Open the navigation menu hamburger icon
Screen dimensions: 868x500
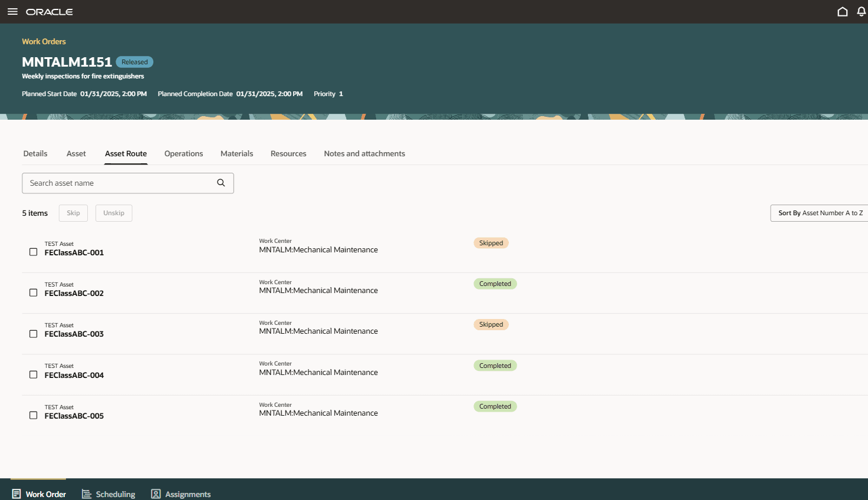[x=12, y=11]
